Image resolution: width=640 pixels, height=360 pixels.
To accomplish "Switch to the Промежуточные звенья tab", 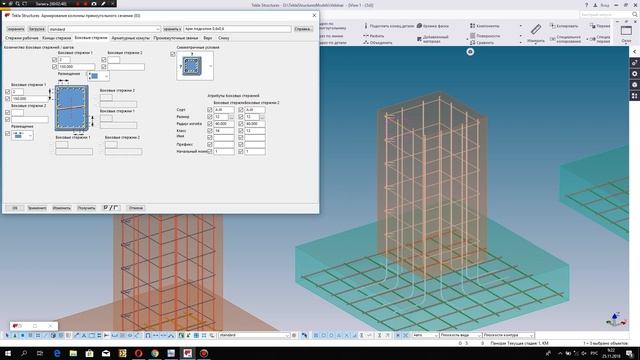I will click(x=176, y=38).
